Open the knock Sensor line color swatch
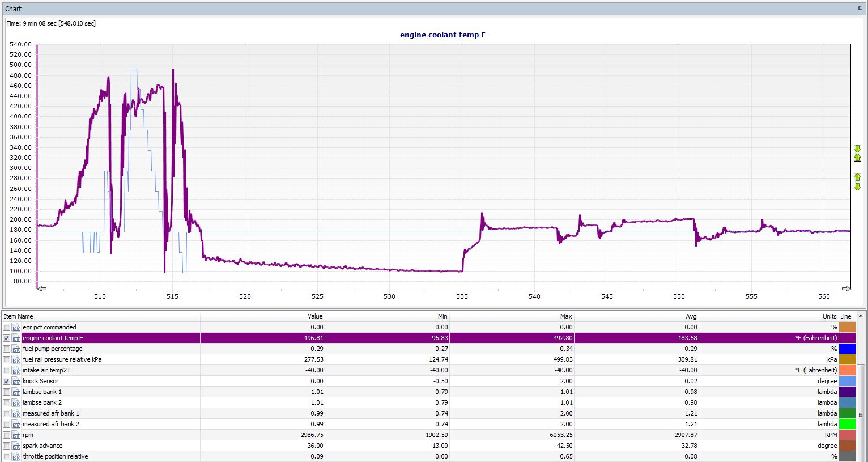The width and height of the screenshot is (868, 462). tap(848, 381)
